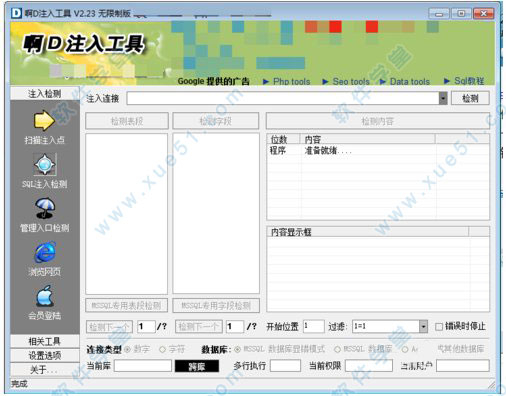Click the 当前库 text field
The image size is (506, 396).
click(143, 366)
